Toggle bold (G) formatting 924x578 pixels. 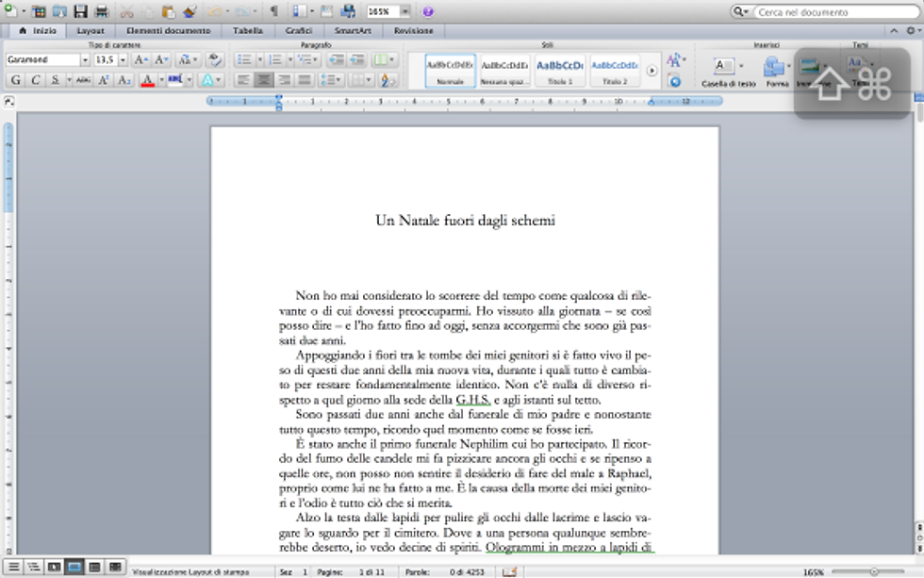point(16,79)
